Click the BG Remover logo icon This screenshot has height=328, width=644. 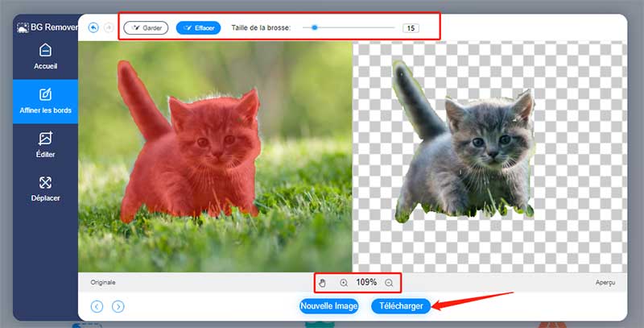(23, 27)
